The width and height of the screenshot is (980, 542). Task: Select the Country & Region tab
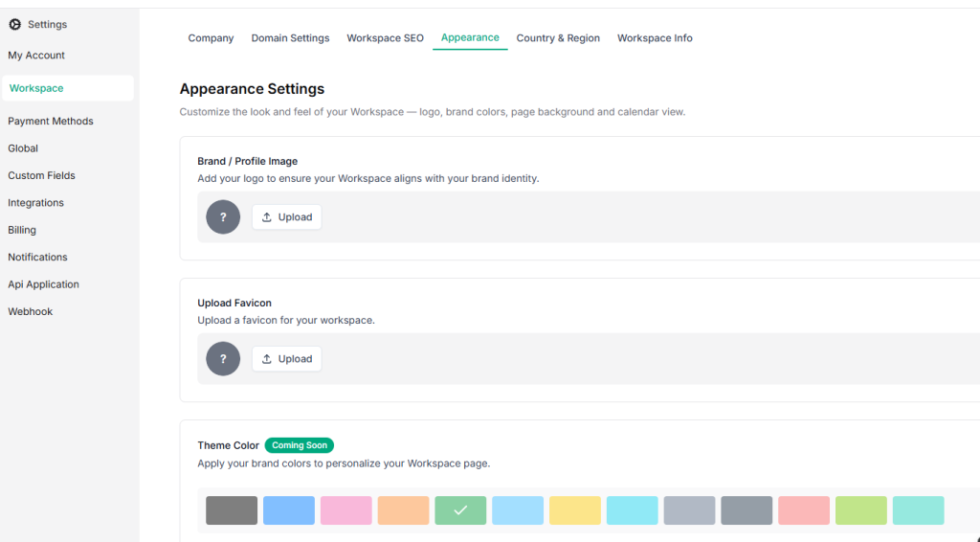558,38
